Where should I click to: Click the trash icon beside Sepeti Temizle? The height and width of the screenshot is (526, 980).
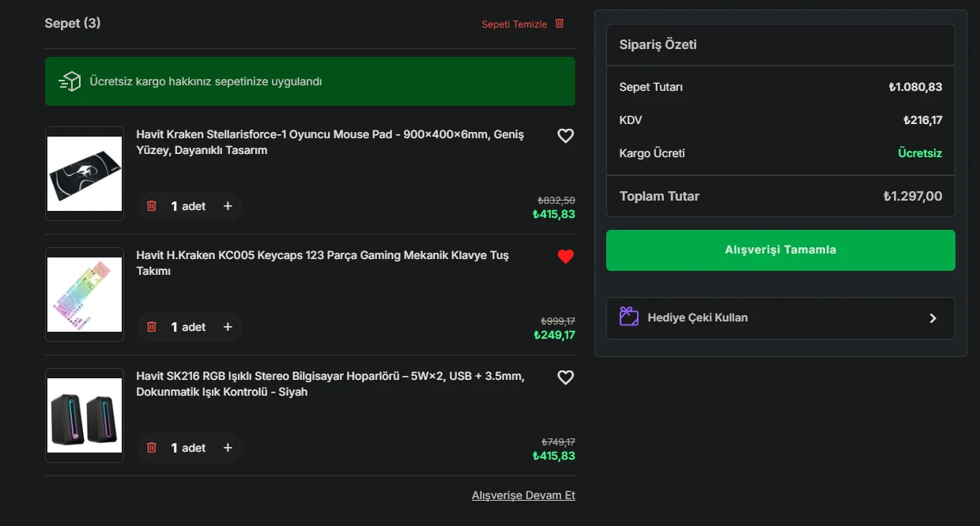coord(560,24)
